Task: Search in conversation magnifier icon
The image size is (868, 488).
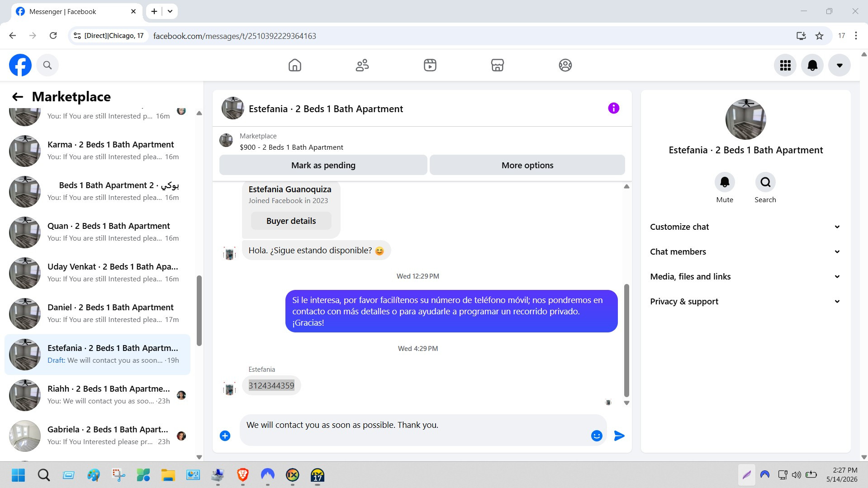Action: click(765, 182)
